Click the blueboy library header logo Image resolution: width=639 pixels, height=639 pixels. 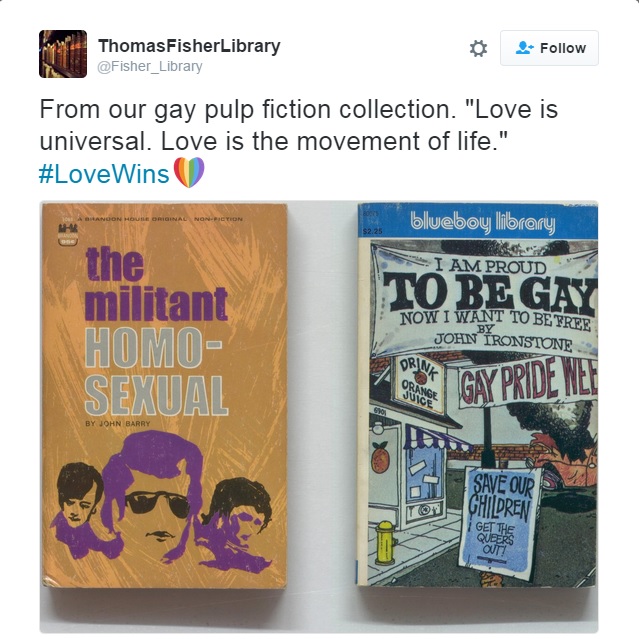(483, 223)
